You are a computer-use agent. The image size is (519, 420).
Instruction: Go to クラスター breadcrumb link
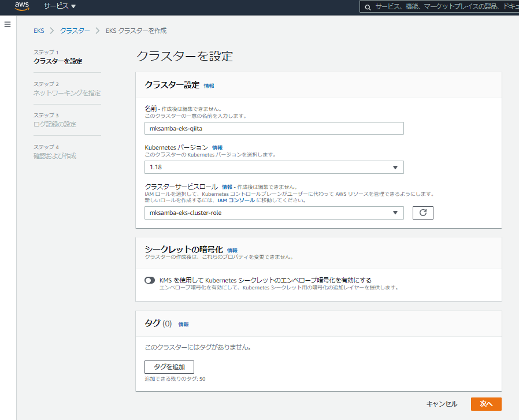pyautogui.click(x=75, y=31)
